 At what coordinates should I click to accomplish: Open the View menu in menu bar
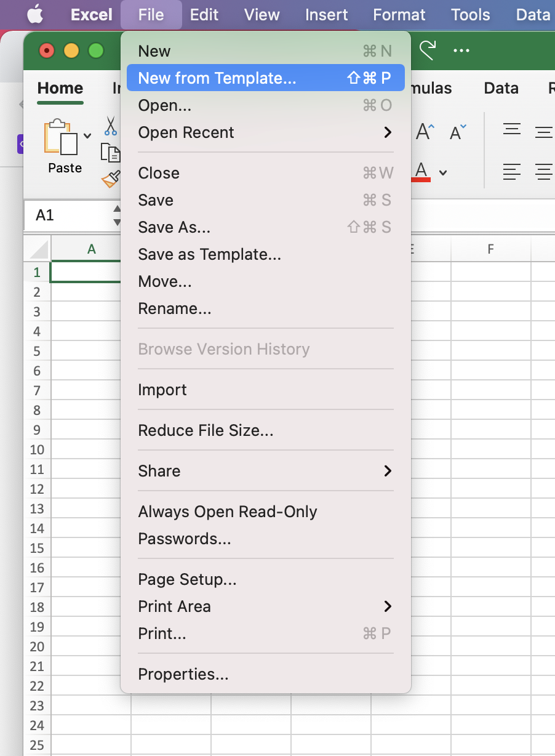tap(262, 14)
